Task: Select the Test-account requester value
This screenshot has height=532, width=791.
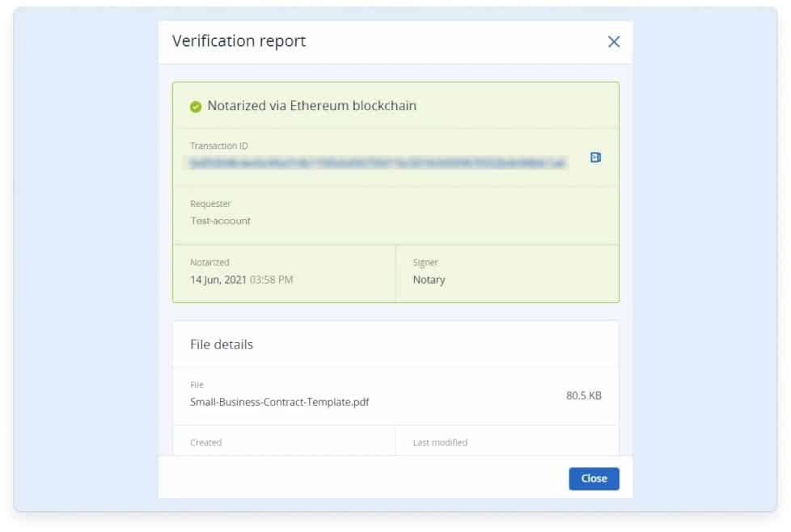Action: click(220, 221)
